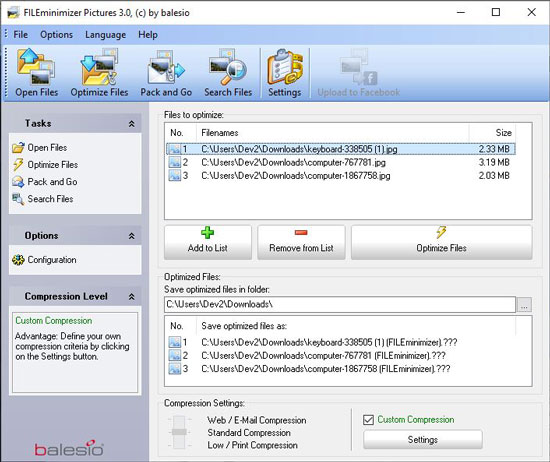Open Configuration in Options panel
The image size is (550, 462).
coord(44,260)
